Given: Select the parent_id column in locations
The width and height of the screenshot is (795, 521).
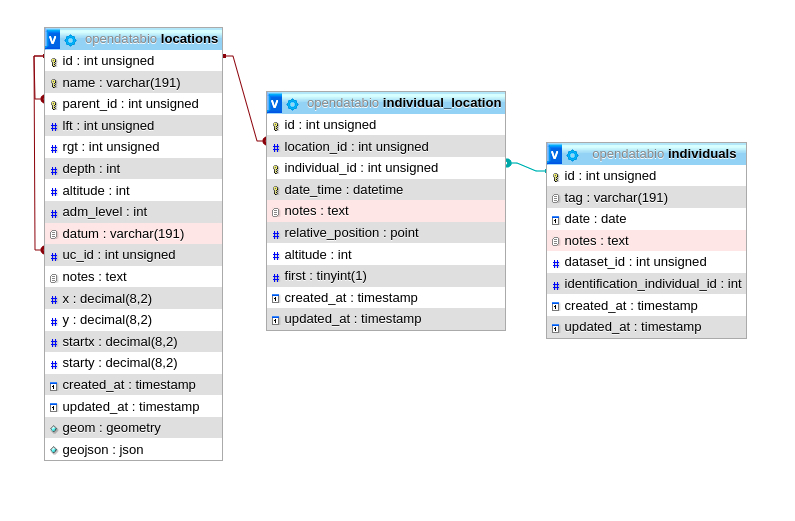Looking at the screenshot, I should pyautogui.click(x=130, y=104).
